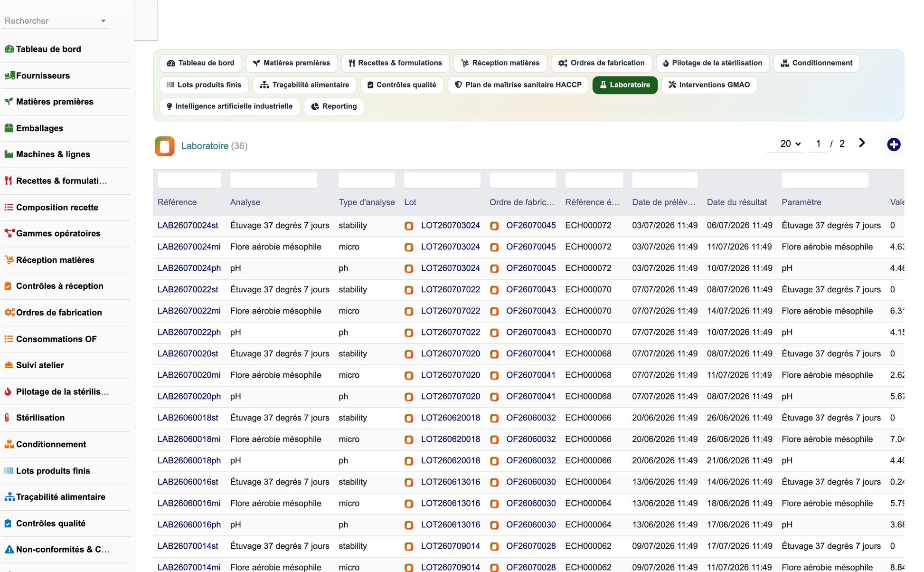The width and height of the screenshot is (924, 572).
Task: Click order icon beside OF26070045 in LAB26070024mi row
Action: coord(494,247)
